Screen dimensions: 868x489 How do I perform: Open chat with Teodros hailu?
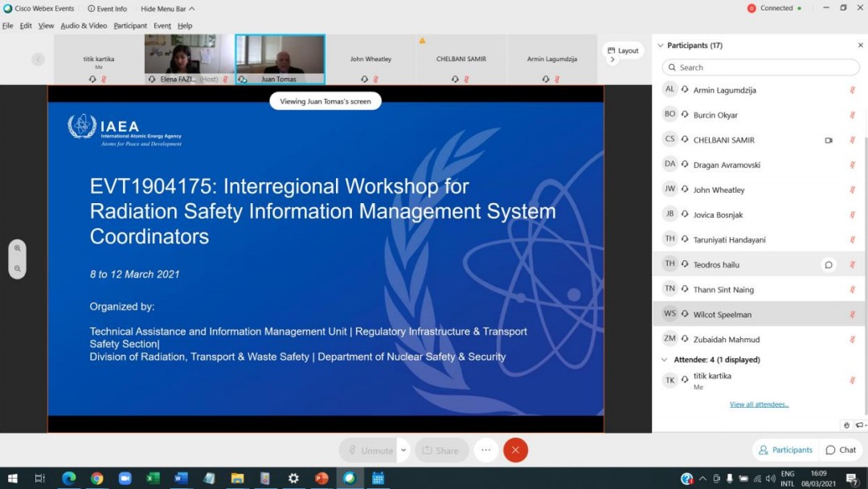pos(829,265)
